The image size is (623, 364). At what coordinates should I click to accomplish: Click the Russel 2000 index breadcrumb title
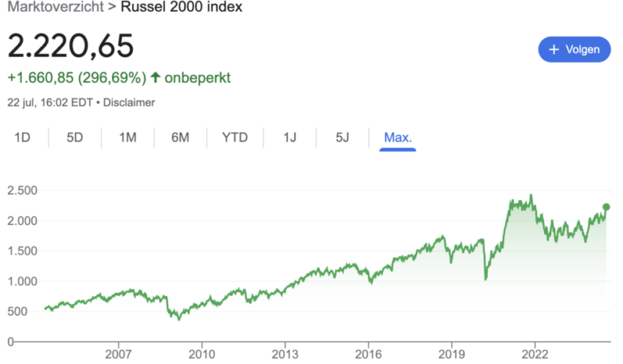(181, 7)
